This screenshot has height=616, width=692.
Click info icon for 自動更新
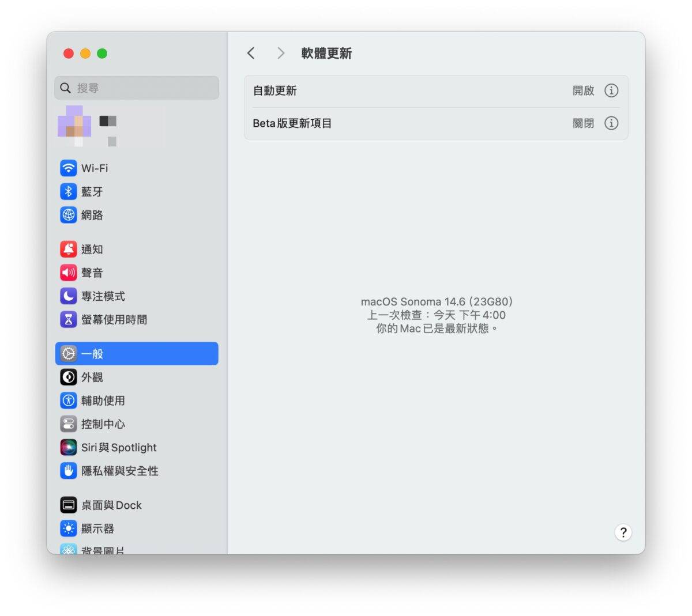click(611, 90)
